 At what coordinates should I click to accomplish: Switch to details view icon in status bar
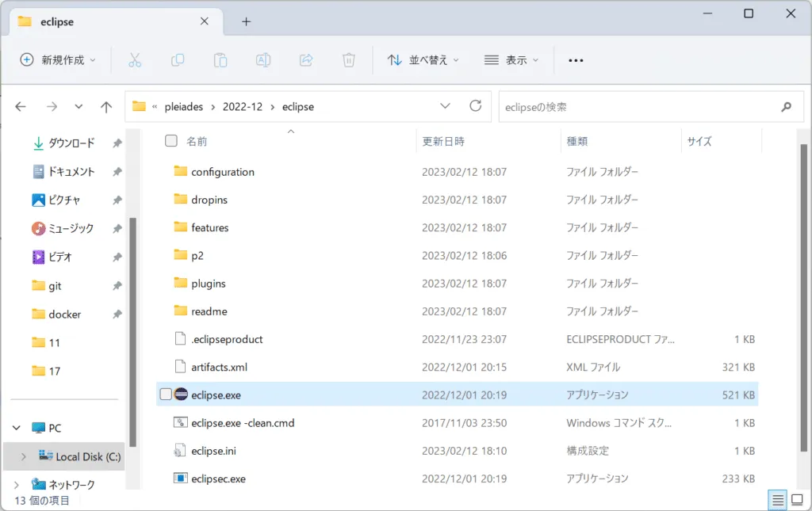pos(777,500)
